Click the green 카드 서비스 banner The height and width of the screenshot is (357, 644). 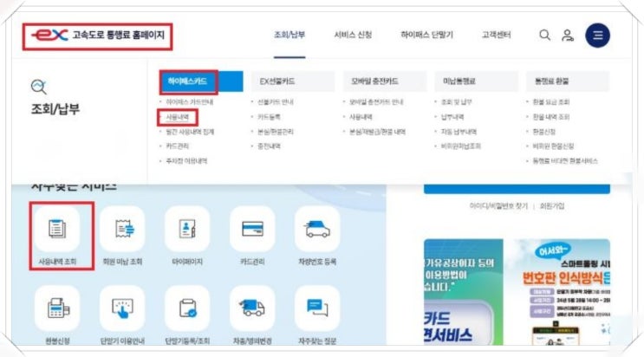pyautogui.click(x=464, y=292)
